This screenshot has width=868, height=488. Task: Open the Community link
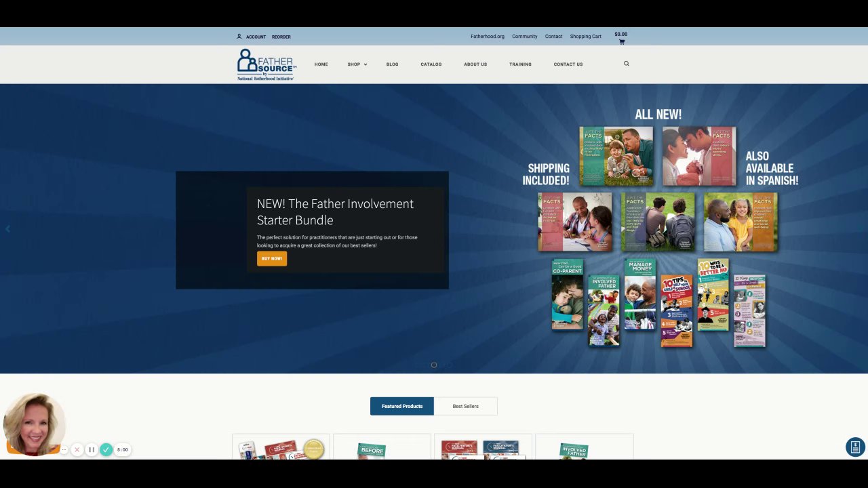[x=525, y=37]
